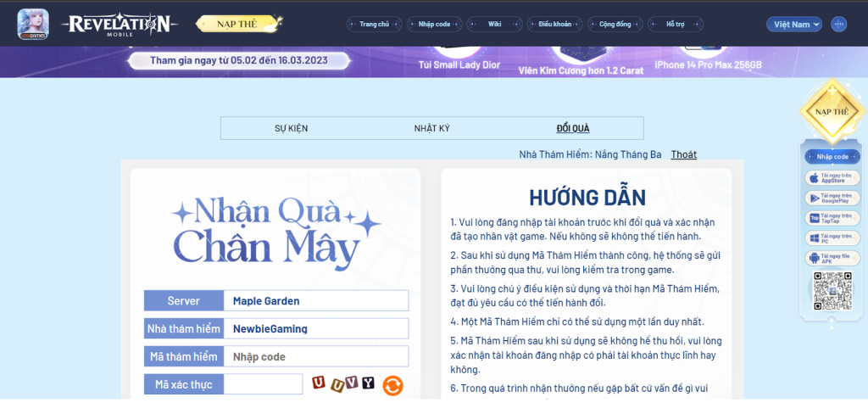
Task: Click the Mã xác thực captcha input
Action: coord(263,385)
